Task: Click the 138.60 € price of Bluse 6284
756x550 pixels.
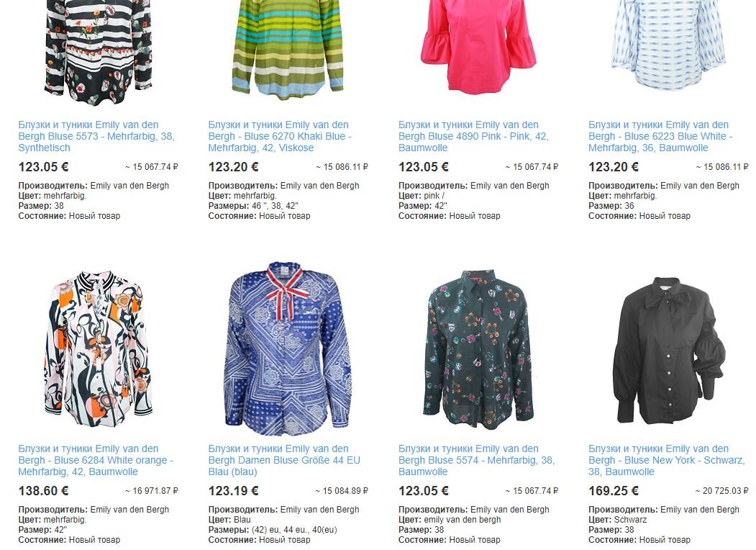Action: 43,491
